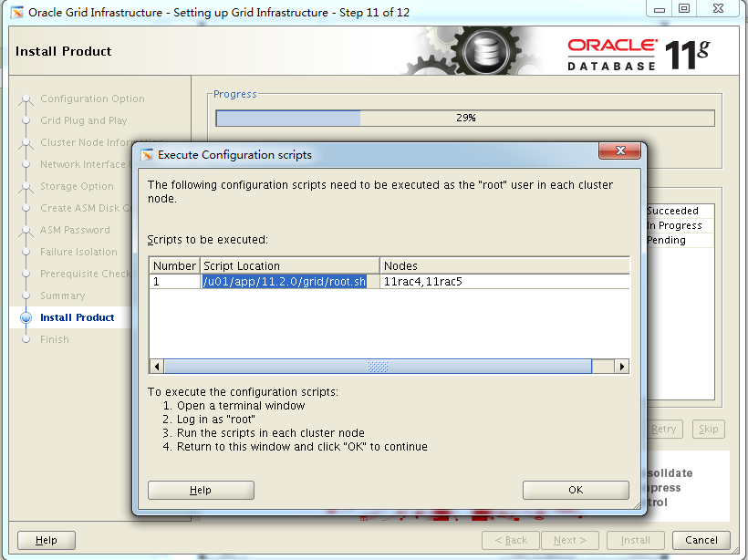Click the dialog title bar Oracle icon

click(147, 155)
